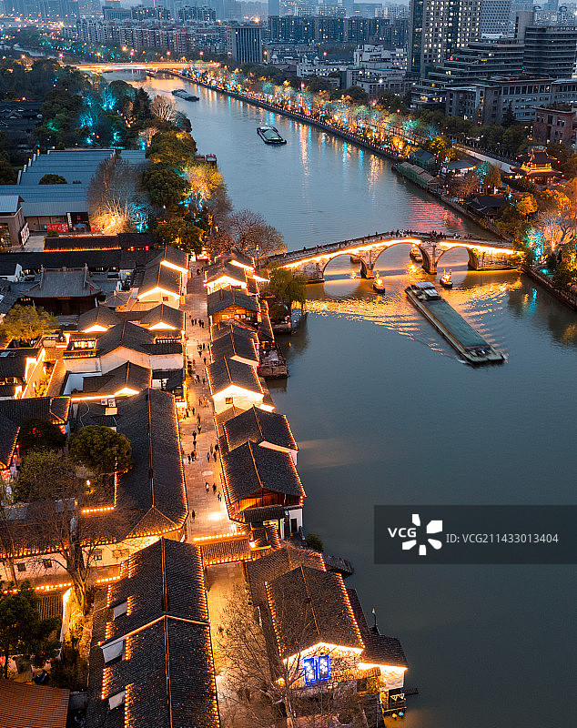577x728 pixels.
Task: Select the small boat under the bridge arch
Action: coord(378,283)
